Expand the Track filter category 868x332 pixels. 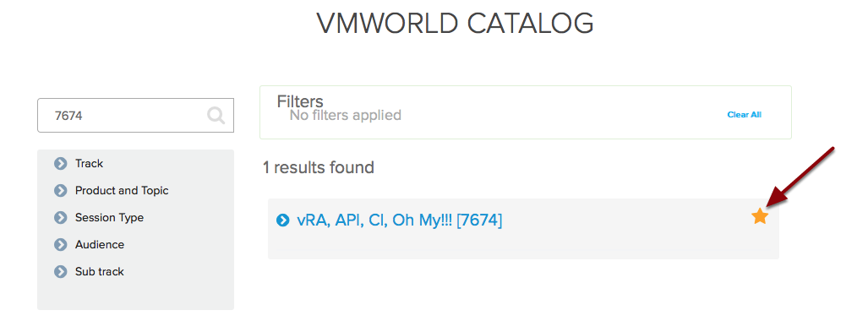[89, 164]
